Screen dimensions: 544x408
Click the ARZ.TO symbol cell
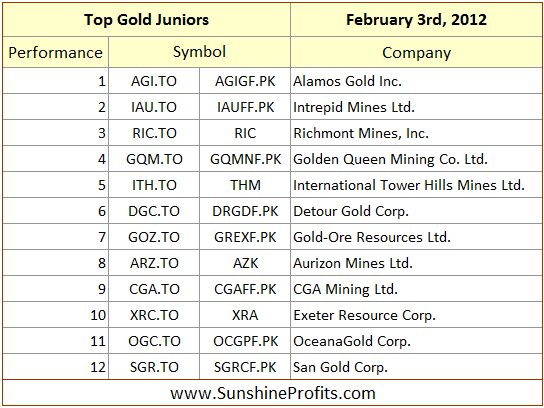coord(154,263)
